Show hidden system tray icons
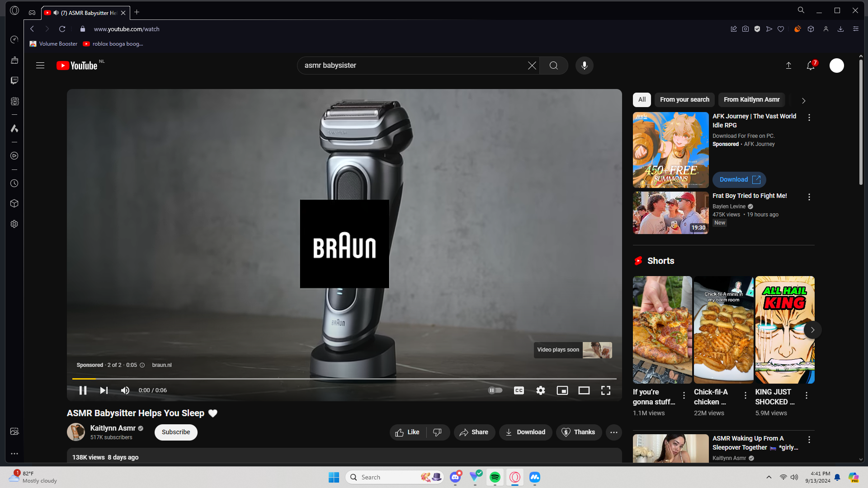 tap(769, 477)
